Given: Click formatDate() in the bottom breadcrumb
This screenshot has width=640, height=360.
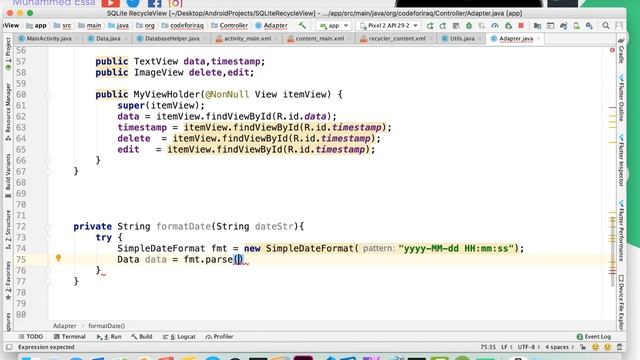Looking at the screenshot, I should pyautogui.click(x=107, y=326).
